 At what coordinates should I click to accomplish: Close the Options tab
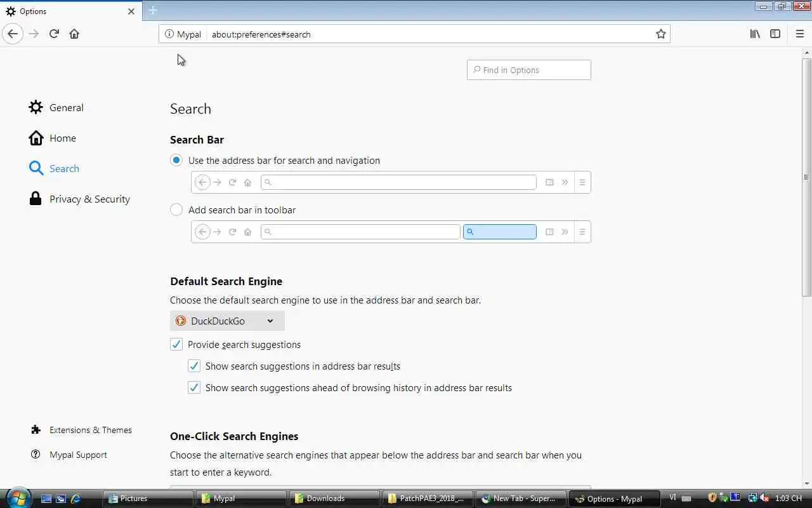coord(131,11)
